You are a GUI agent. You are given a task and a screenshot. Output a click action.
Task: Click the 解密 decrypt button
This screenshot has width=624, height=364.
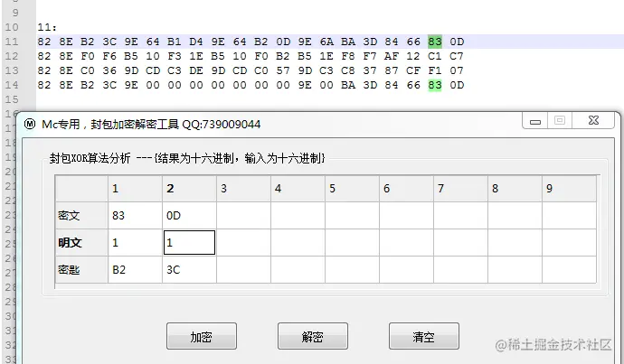pos(313,336)
